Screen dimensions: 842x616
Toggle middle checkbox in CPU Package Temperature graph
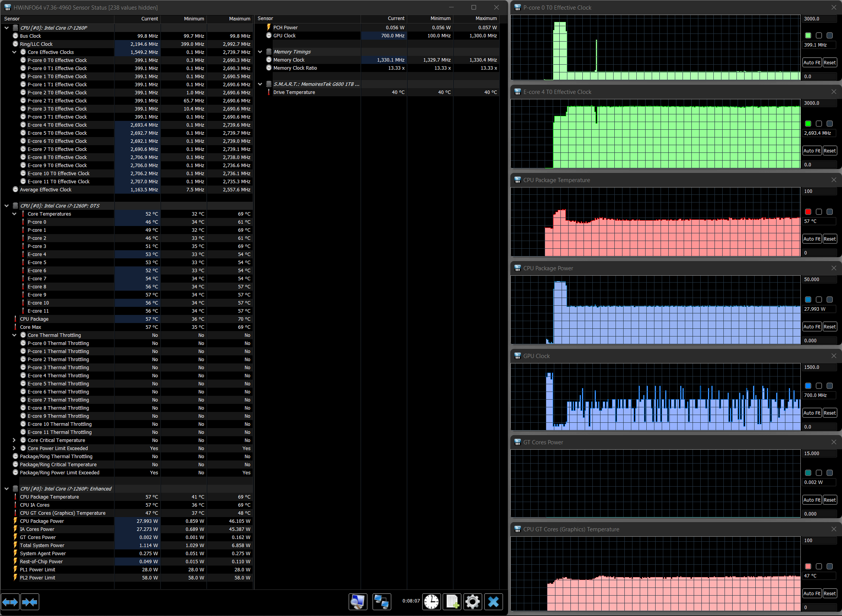pyautogui.click(x=819, y=212)
